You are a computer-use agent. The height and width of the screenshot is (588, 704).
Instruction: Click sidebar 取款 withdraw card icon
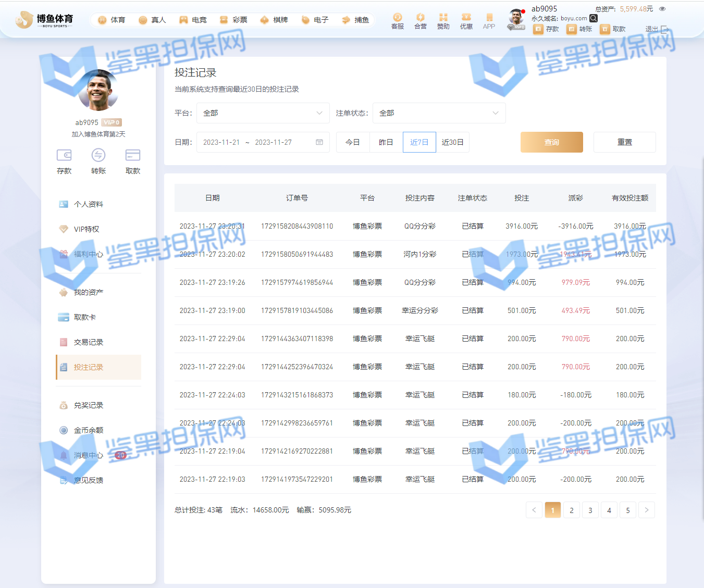[133, 155]
